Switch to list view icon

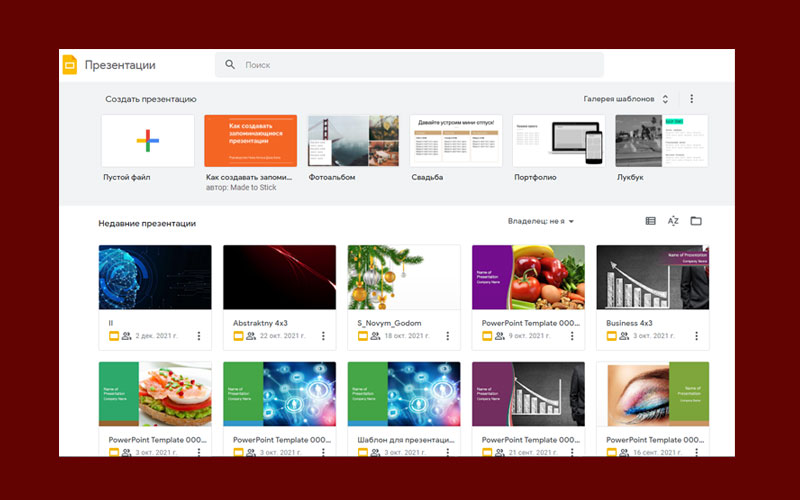[x=651, y=221]
